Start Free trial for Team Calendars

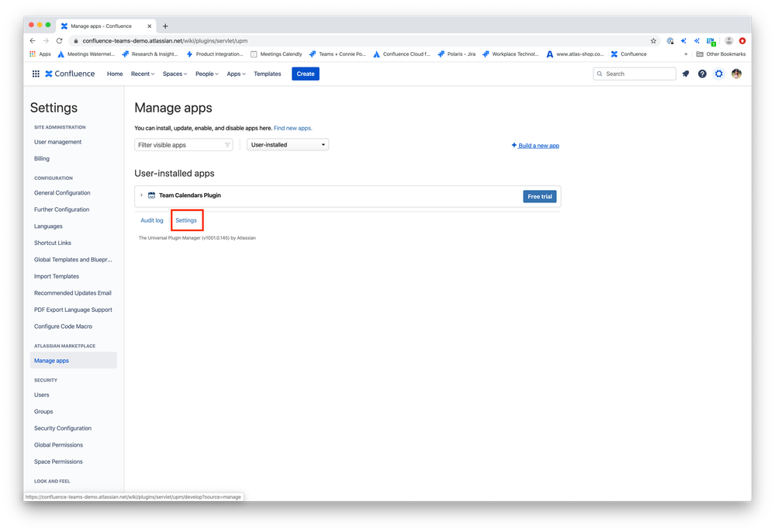[x=540, y=197]
